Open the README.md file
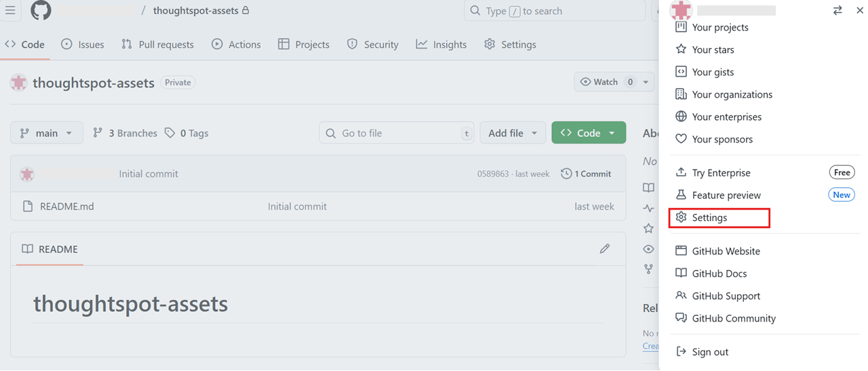 (67, 206)
